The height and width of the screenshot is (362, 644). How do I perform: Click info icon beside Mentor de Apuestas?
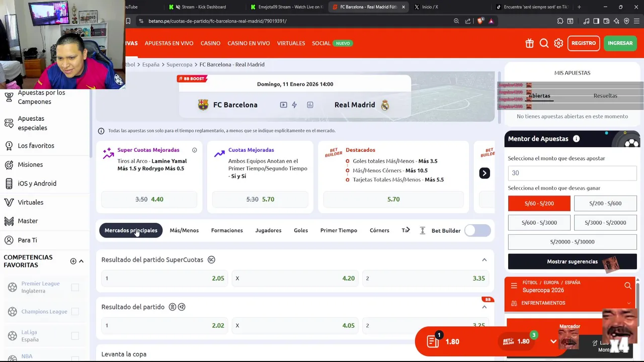[576, 139]
